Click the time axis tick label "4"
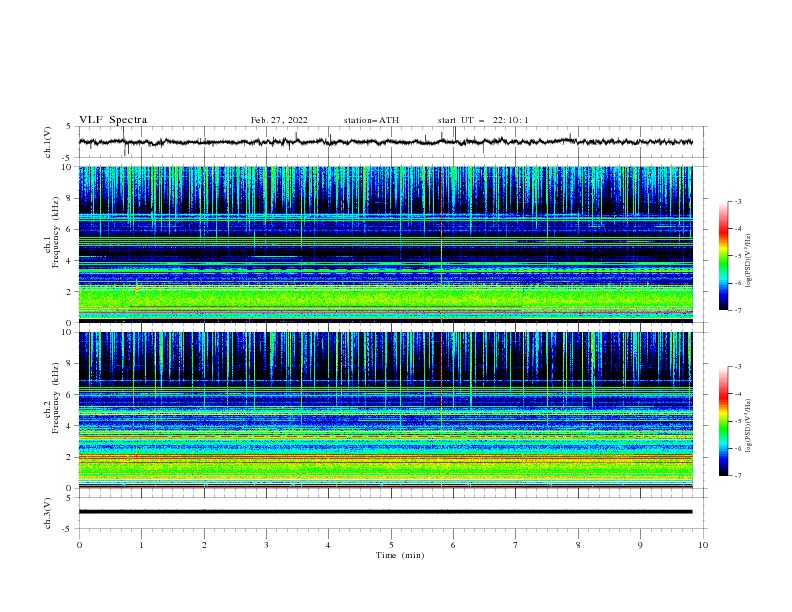 point(329,545)
